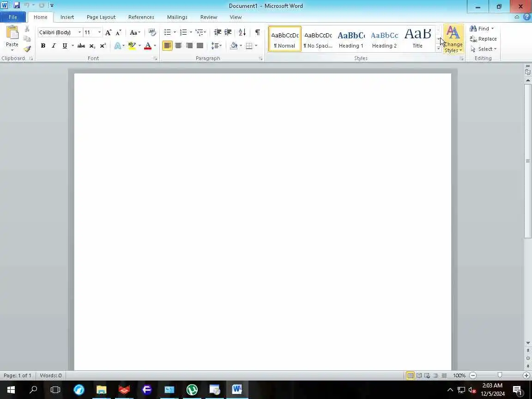
Task: Open the File tab
Action: click(13, 17)
